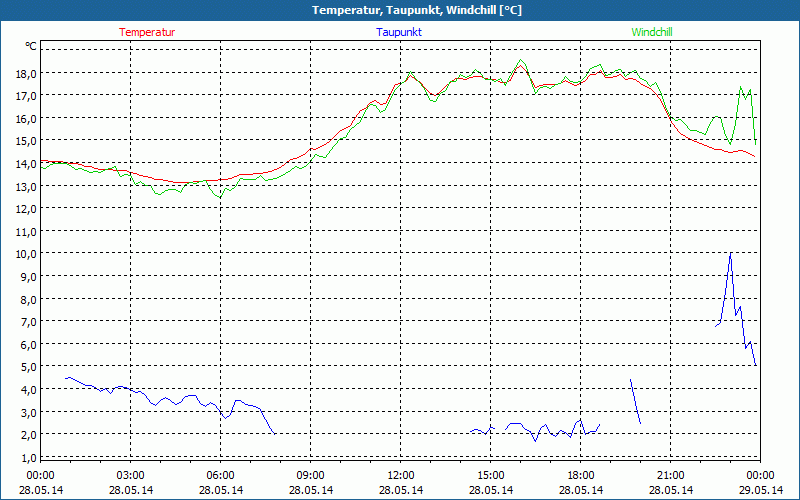This screenshot has width=800, height=500.
Task: Click the 06:00 time axis label
Action: click(x=220, y=476)
